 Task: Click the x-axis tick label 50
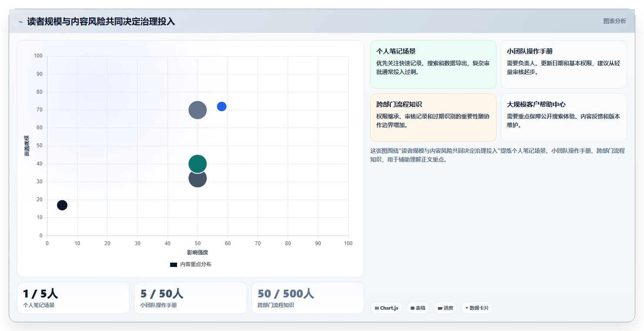pos(198,243)
